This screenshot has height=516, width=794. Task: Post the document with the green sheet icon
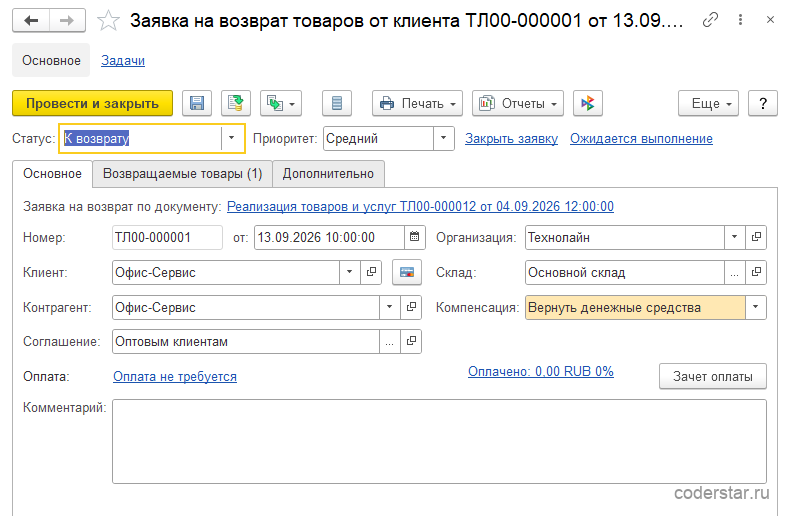click(x=235, y=103)
